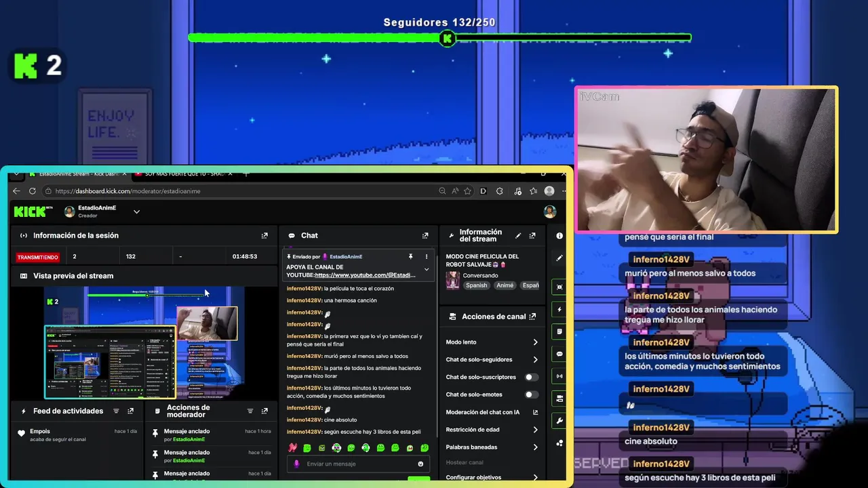Pop out the Feed de actividades panel

[131, 411]
